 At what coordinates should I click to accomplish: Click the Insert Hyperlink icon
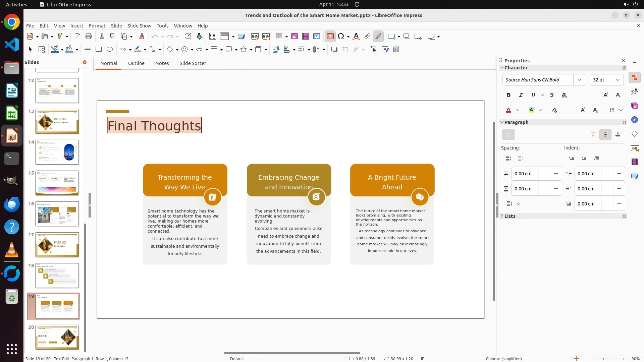click(x=367, y=37)
